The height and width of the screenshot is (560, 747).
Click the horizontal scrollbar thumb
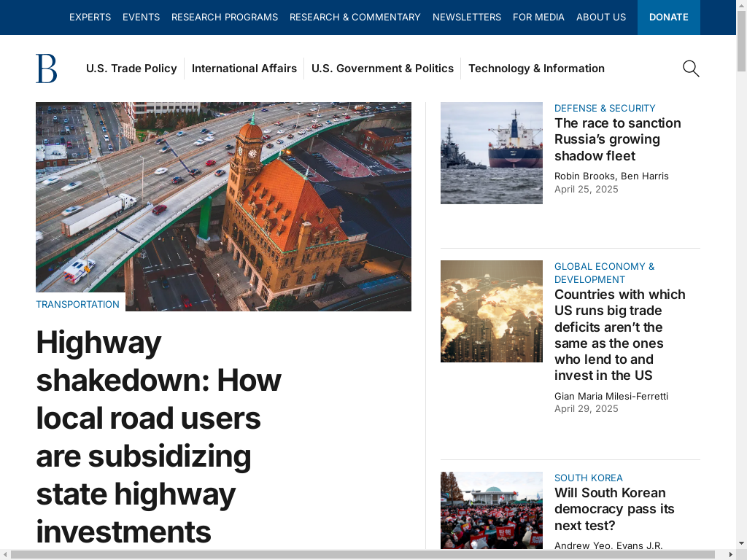[x=363, y=555]
